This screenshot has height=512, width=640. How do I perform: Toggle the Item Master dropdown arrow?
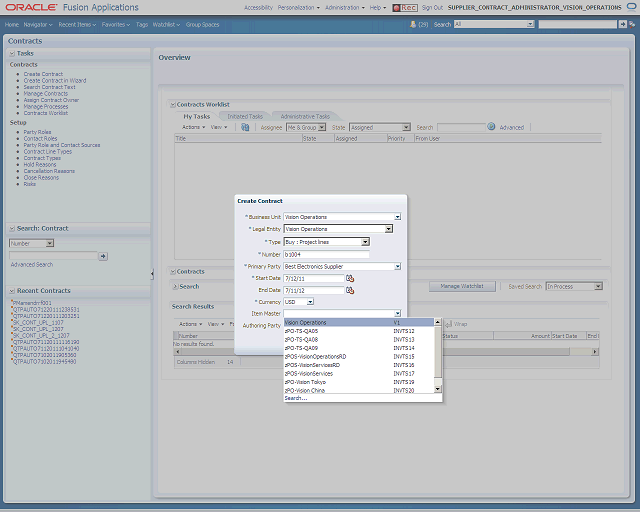pos(398,314)
